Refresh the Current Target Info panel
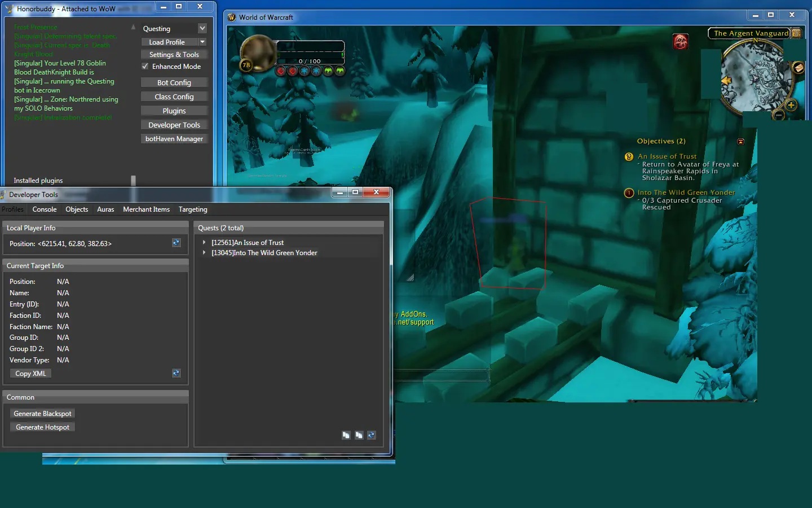 (176, 373)
